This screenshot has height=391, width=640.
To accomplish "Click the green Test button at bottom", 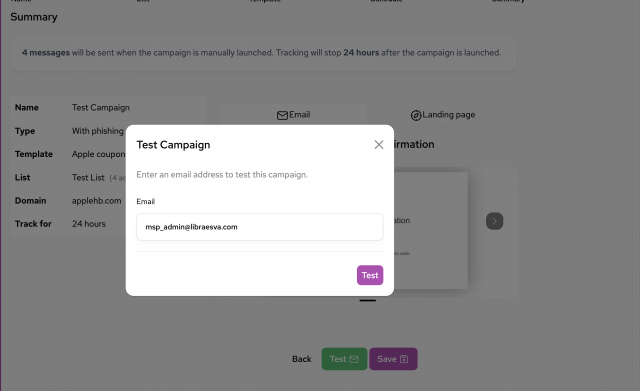I will 344,359.
